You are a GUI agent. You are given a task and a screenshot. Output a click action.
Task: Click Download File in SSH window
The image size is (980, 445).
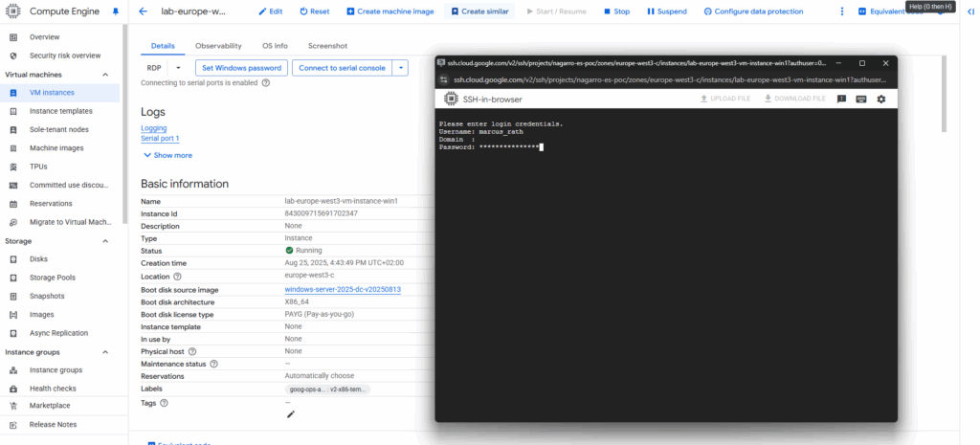[x=795, y=99]
